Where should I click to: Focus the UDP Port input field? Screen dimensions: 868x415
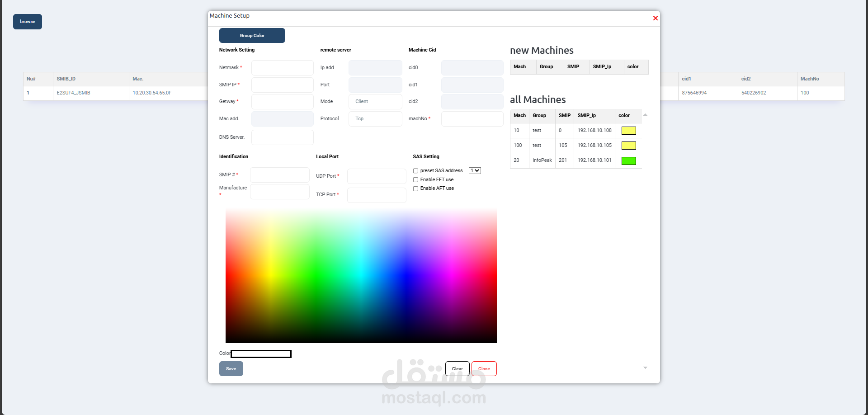(x=377, y=176)
